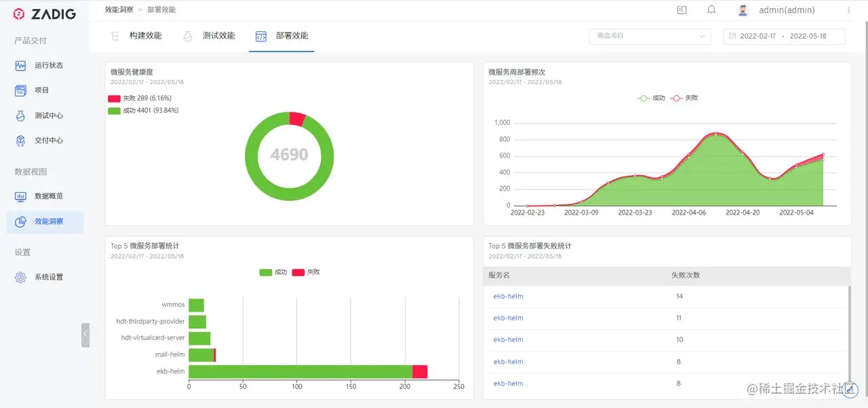The image size is (868, 408).
Task: Select 效能洞察 in the sidebar
Action: pos(45,221)
